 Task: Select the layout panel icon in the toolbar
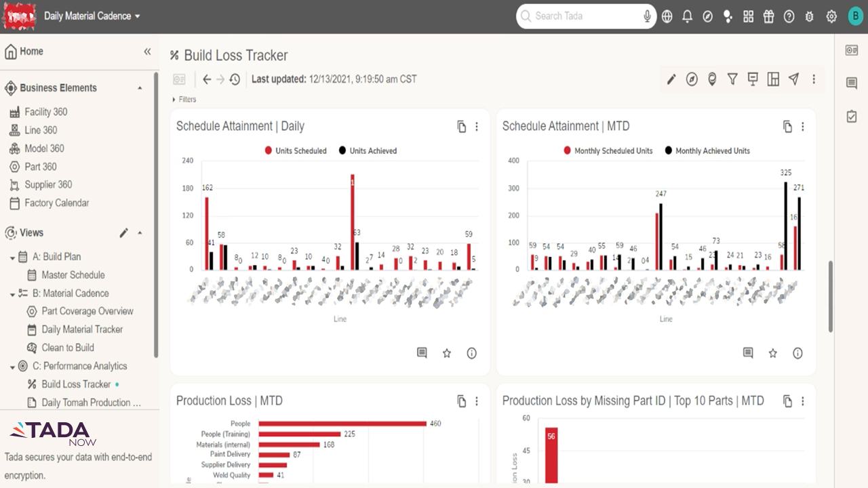(x=773, y=79)
